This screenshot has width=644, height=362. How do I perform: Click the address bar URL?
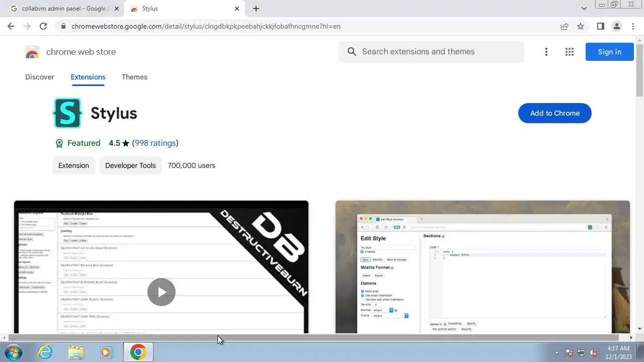click(206, 26)
